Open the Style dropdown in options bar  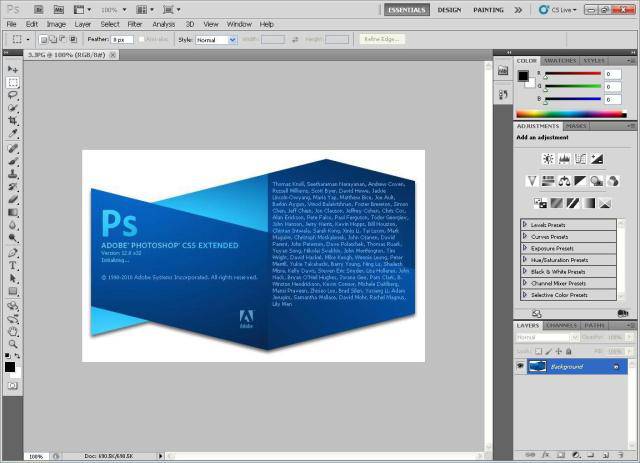coord(216,40)
